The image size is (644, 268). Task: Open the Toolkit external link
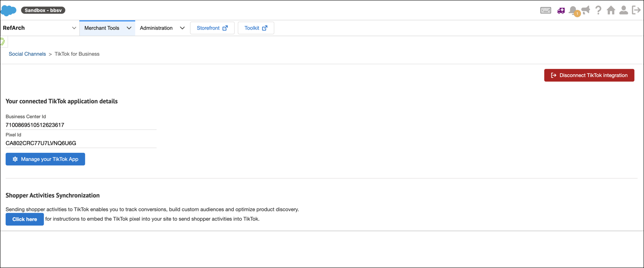[256, 28]
